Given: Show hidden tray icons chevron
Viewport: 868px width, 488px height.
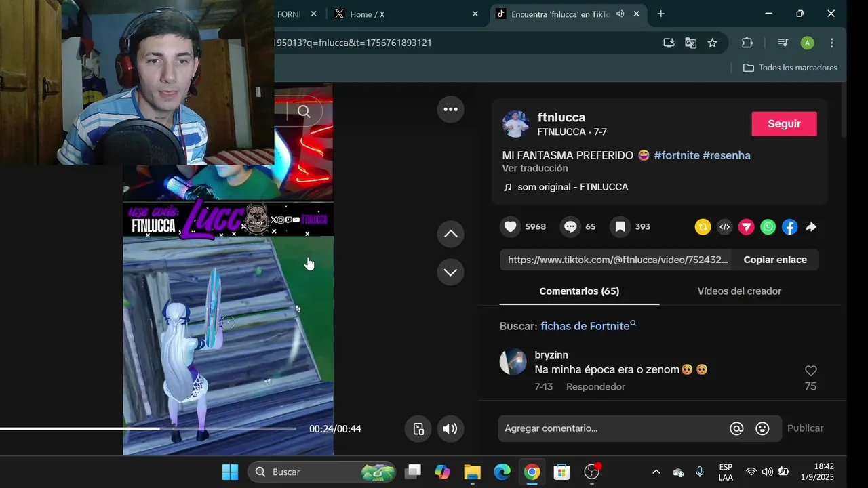Looking at the screenshot, I should [656, 472].
